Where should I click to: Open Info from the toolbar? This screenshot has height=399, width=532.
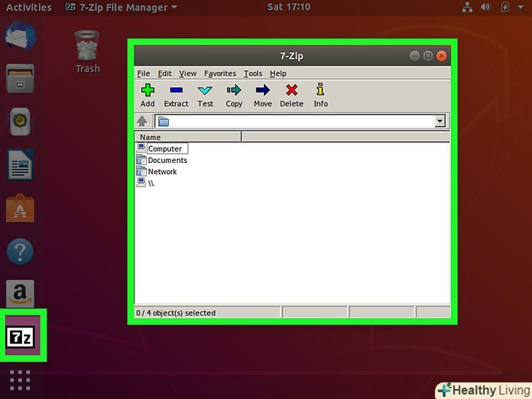(320, 95)
